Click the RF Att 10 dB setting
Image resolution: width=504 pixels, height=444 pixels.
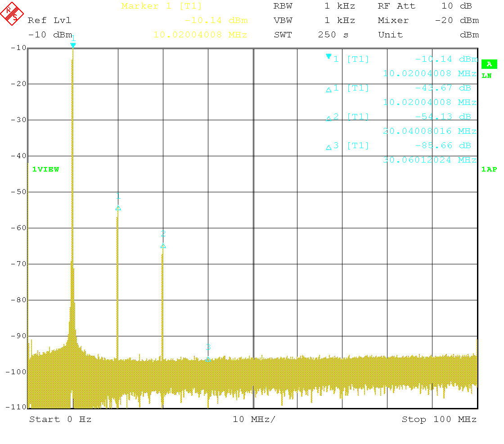(x=425, y=6)
